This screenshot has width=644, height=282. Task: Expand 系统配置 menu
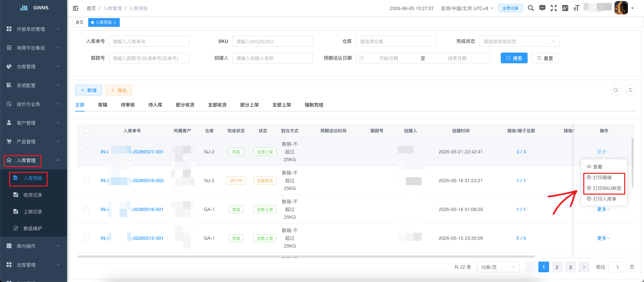click(34, 85)
